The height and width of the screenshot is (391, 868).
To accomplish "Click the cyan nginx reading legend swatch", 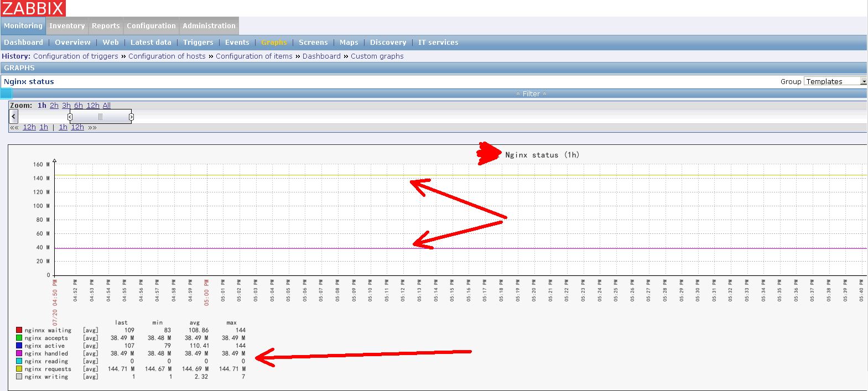I will coord(19,361).
